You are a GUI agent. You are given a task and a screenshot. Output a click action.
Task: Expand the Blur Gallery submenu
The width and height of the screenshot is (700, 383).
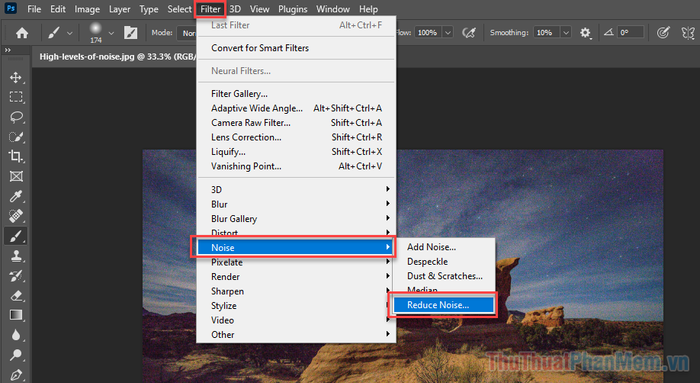point(297,219)
